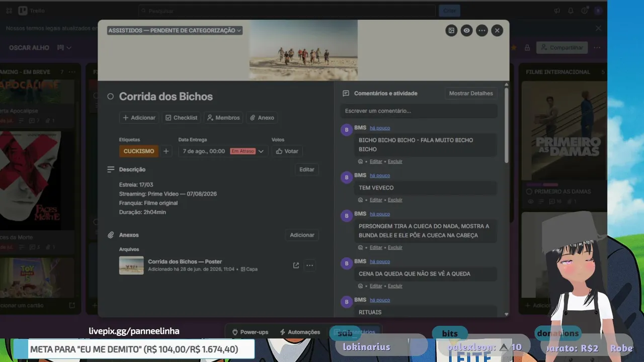Open the poster attachment three-dot menu
644x362 pixels.
coord(310,265)
